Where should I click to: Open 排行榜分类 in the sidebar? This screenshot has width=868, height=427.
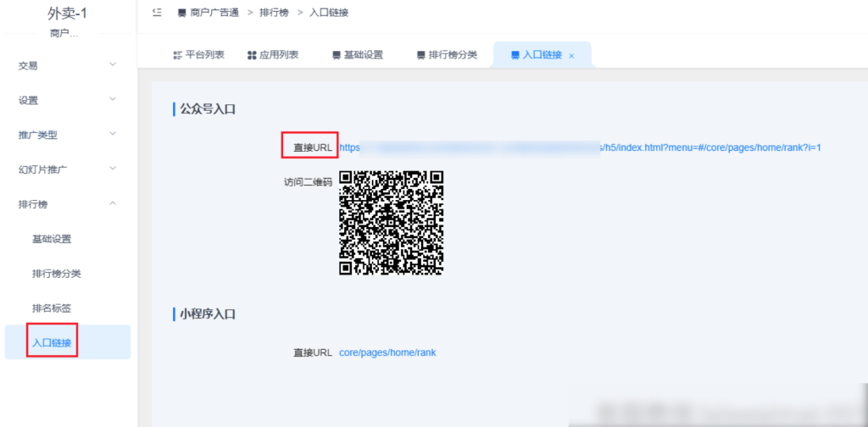coord(56,274)
